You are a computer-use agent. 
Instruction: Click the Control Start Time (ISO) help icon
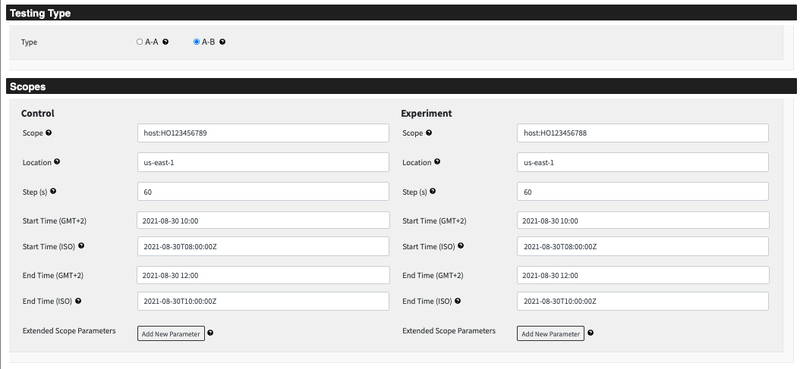[81, 246]
